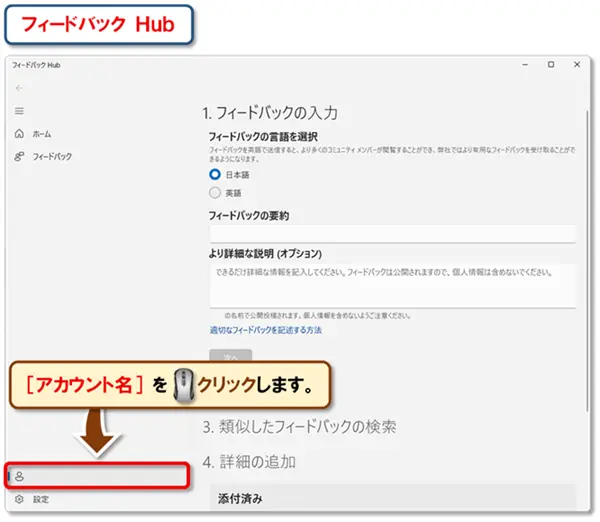Focus the より詳細な説明 description box
The width and height of the screenshot is (600, 522).
tap(392, 285)
